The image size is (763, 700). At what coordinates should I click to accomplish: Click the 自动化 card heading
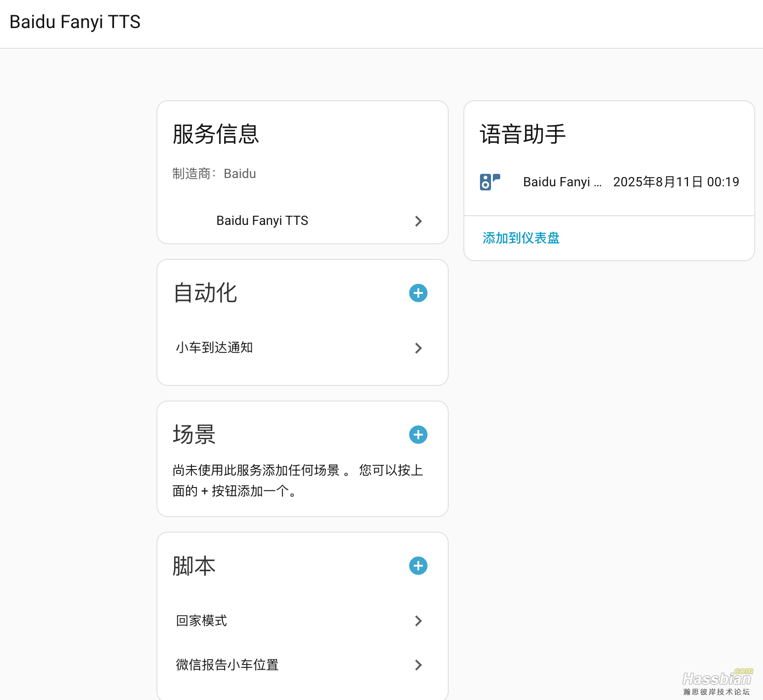[205, 293]
